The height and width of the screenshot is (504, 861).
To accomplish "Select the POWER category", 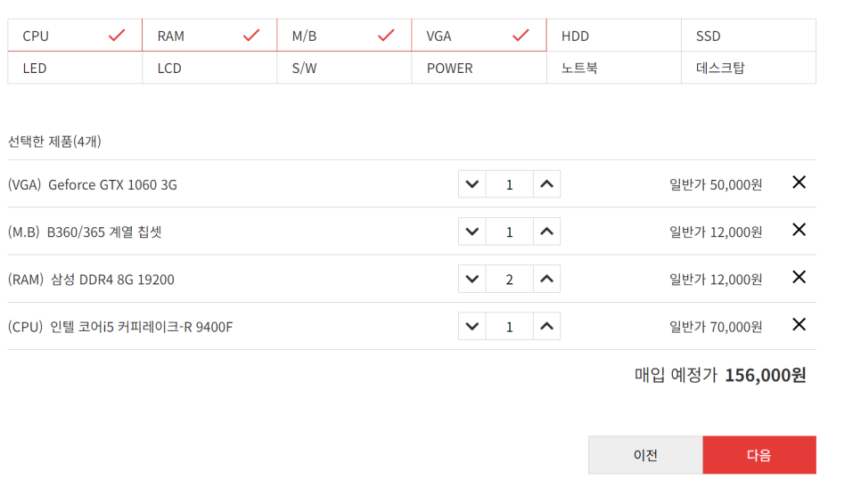I will click(479, 68).
